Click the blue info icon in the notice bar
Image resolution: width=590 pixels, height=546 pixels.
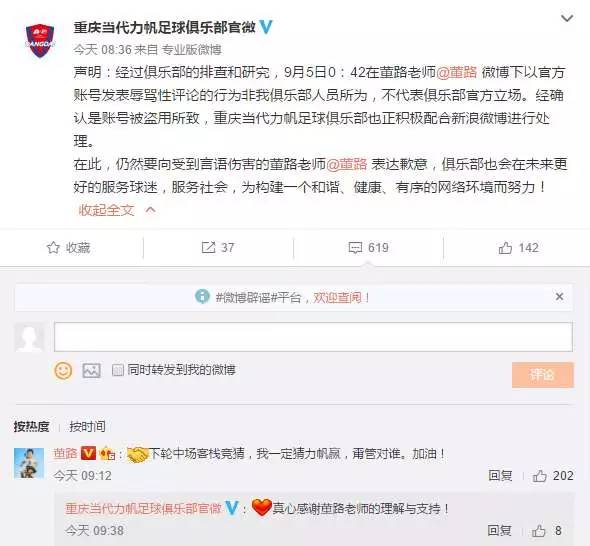[202, 297]
